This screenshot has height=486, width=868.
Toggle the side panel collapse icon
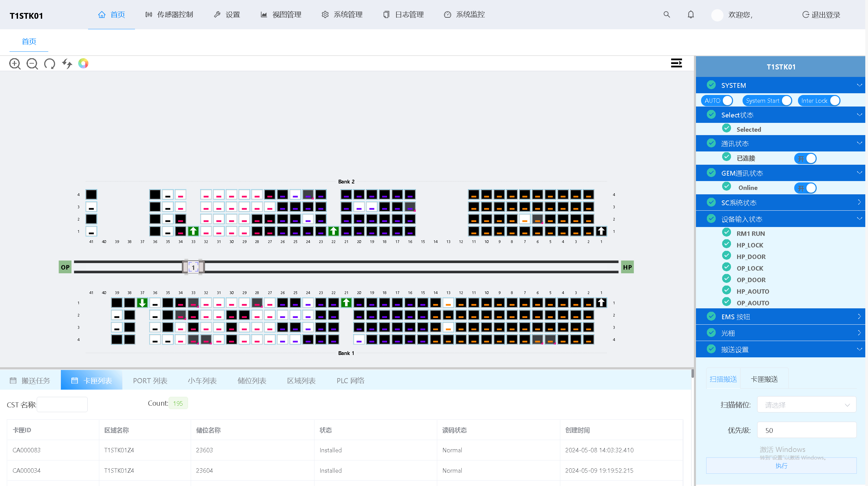(x=676, y=63)
